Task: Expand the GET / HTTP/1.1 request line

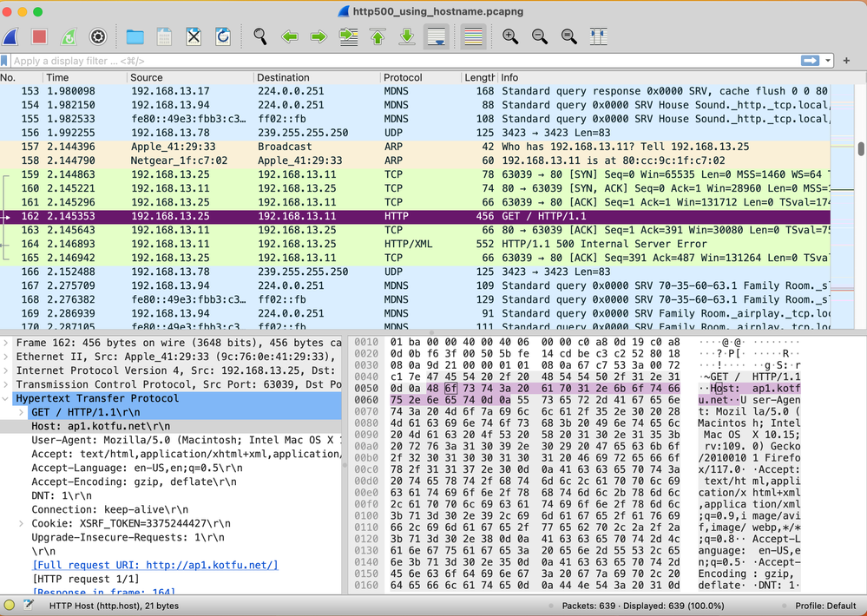Action: [x=21, y=412]
